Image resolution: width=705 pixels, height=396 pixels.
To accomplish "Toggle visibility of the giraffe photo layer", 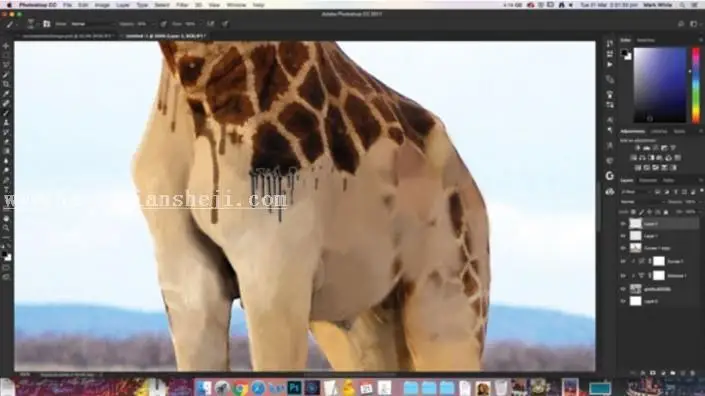I will 623,289.
